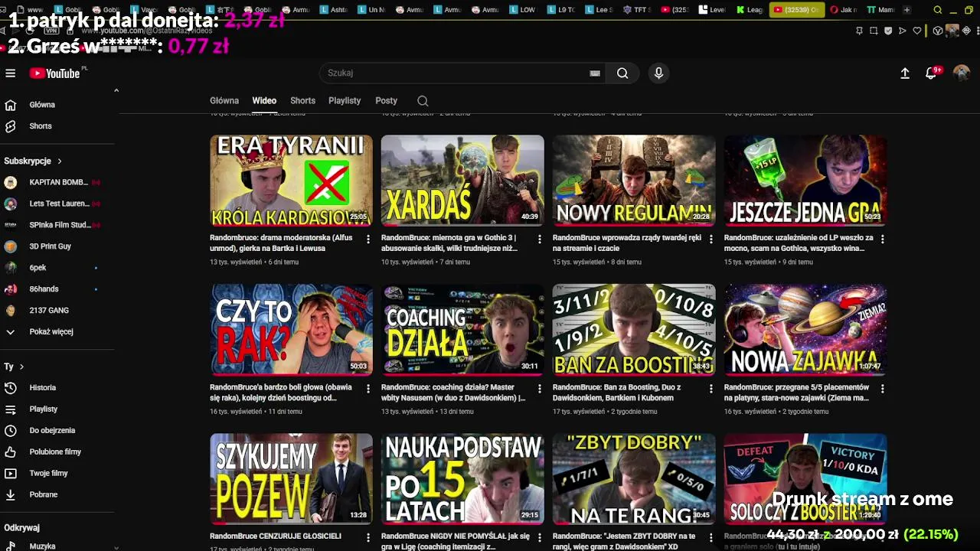
Task: Collapse sidebar with the top scroll arrow
Action: (x=116, y=90)
